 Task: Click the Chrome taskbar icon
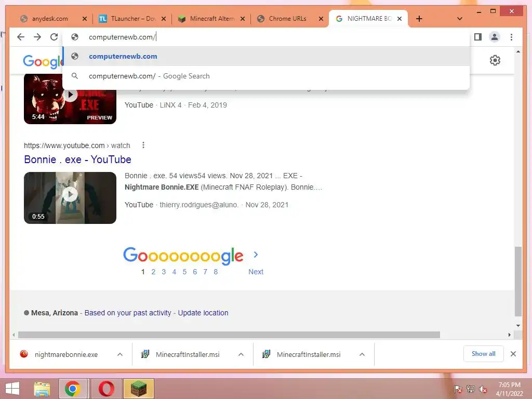click(73, 389)
